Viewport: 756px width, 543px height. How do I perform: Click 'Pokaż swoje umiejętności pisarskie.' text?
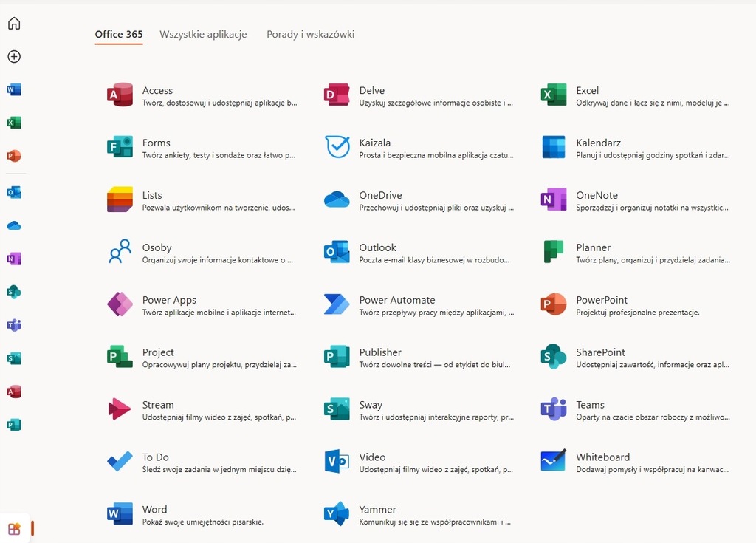pos(203,522)
